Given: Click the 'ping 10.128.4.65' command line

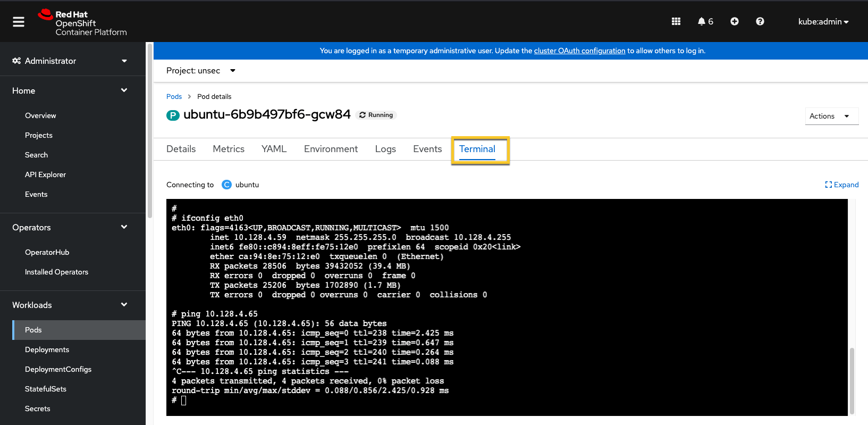Looking at the screenshot, I should 215,314.
